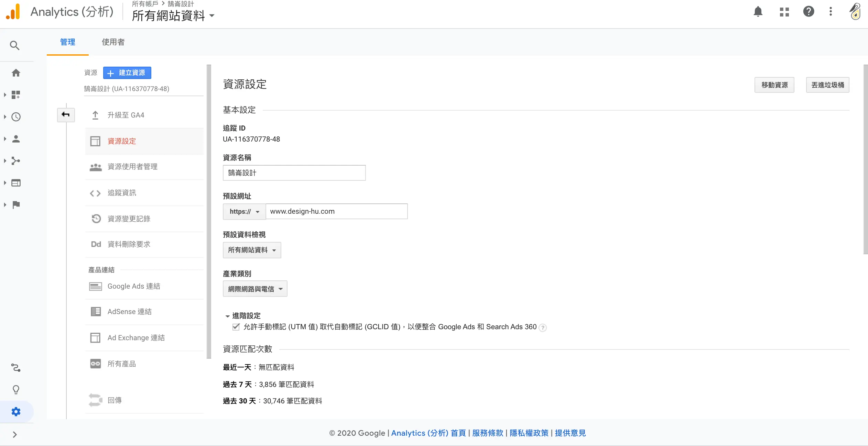The height and width of the screenshot is (446, 868).
Task: Open the notifications bell
Action: click(x=758, y=12)
